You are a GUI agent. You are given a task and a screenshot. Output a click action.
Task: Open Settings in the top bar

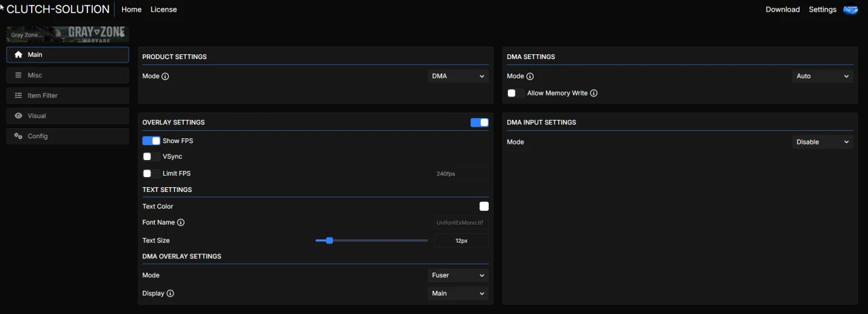click(823, 9)
